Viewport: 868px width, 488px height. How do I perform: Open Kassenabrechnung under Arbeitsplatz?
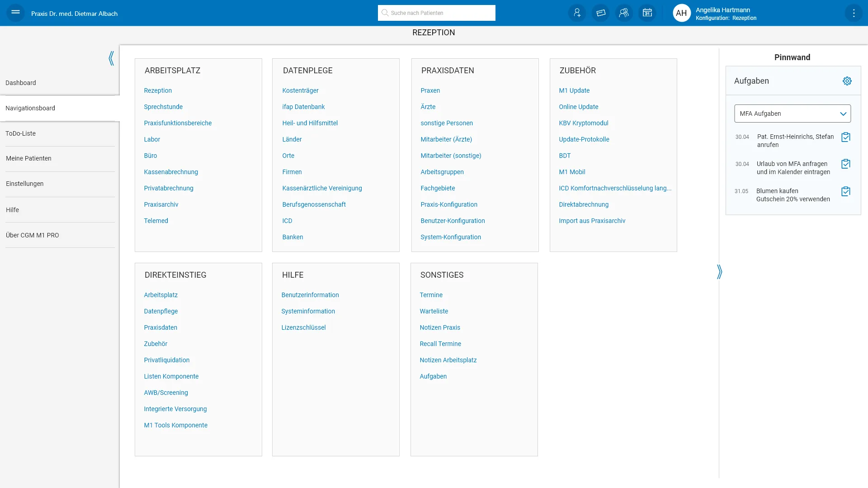point(171,172)
